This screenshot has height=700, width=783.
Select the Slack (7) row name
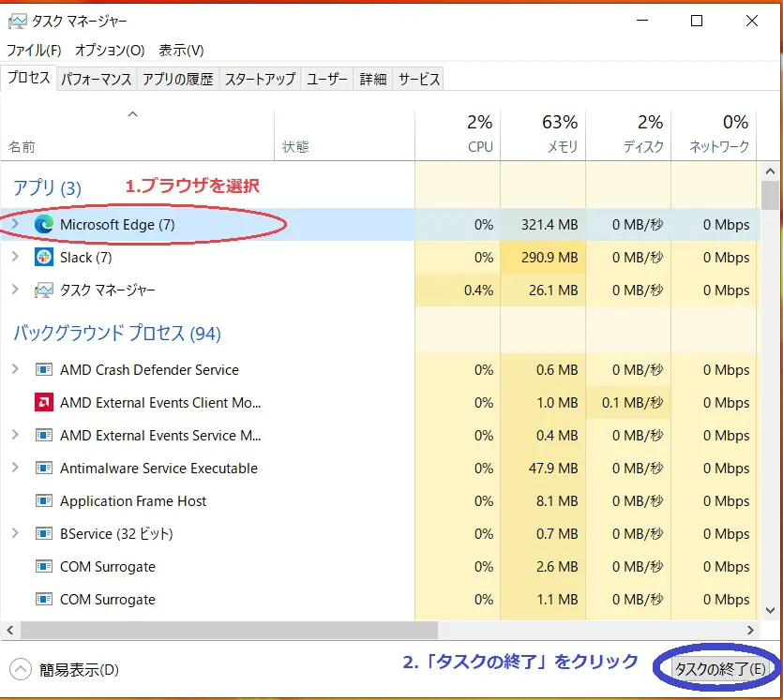pos(86,258)
